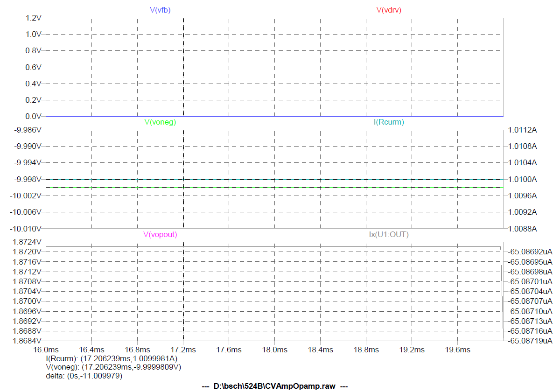Click the delta cursor readout line
This screenshot has width=560, height=392.
click(x=84, y=376)
